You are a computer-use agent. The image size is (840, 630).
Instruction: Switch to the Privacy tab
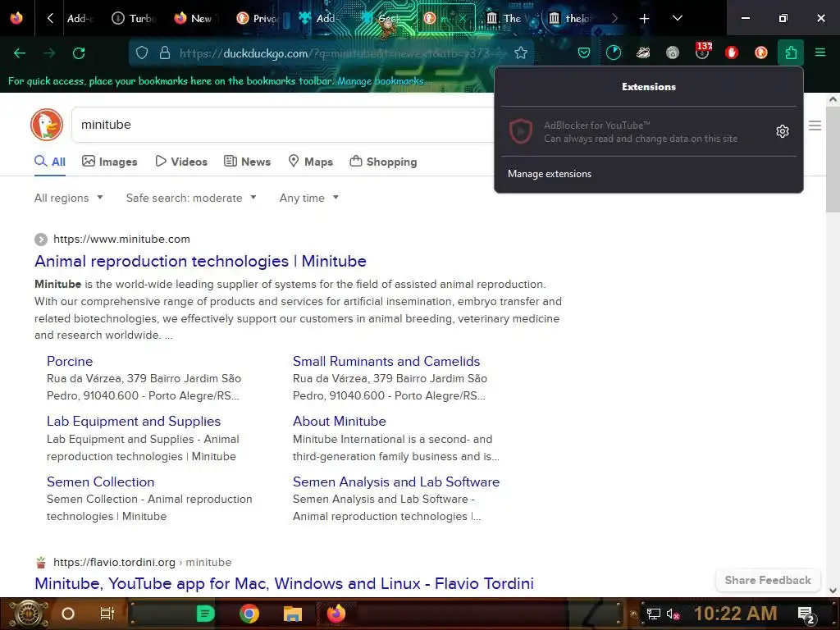tap(258, 18)
